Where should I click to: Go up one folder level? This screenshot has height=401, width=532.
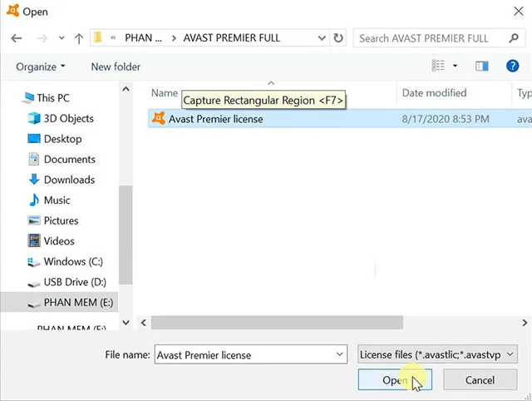[79, 38]
